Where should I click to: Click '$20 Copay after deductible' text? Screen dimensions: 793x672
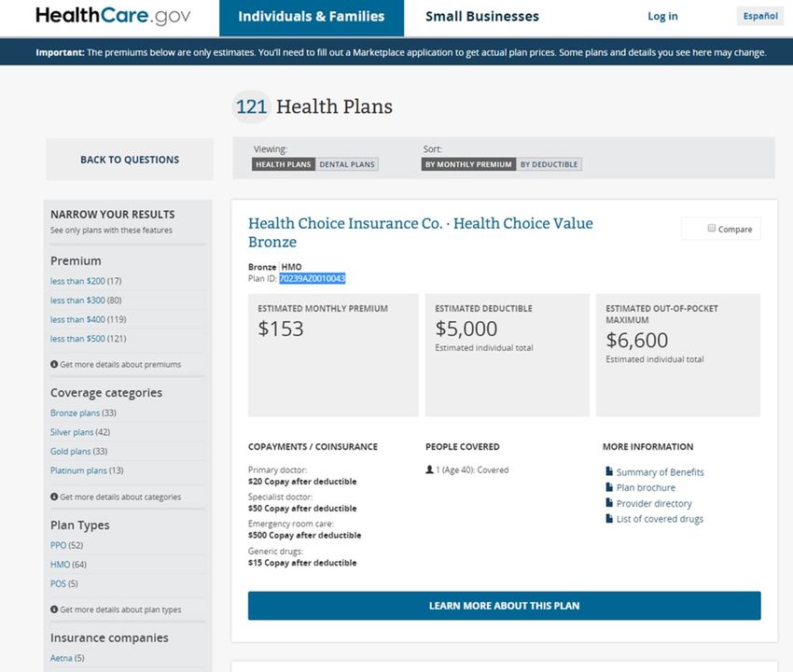[x=302, y=482]
